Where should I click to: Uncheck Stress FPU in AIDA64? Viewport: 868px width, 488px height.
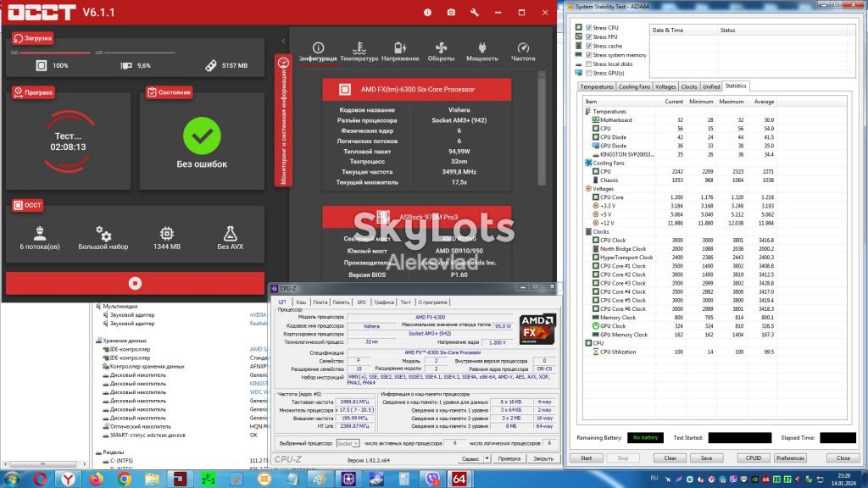(x=588, y=36)
